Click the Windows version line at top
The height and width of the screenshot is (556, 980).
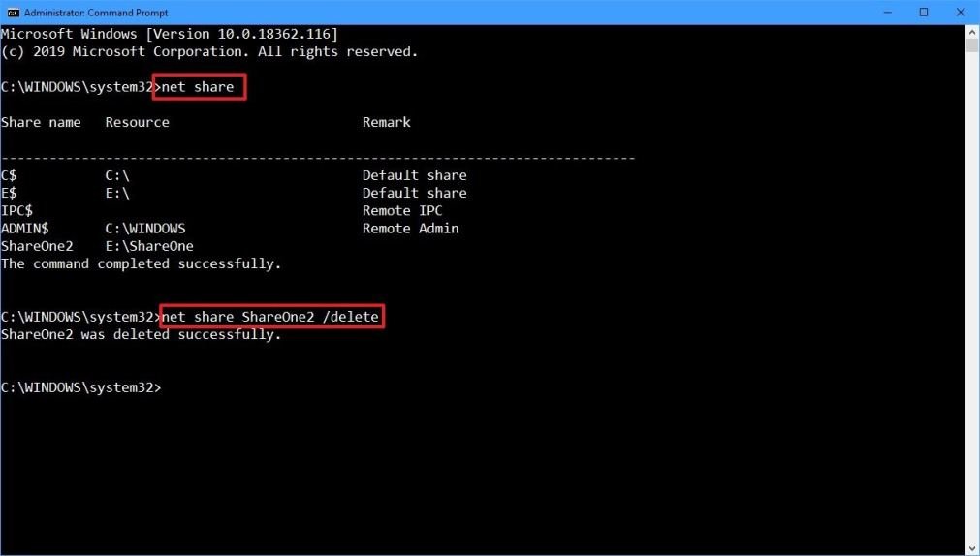tap(169, 34)
